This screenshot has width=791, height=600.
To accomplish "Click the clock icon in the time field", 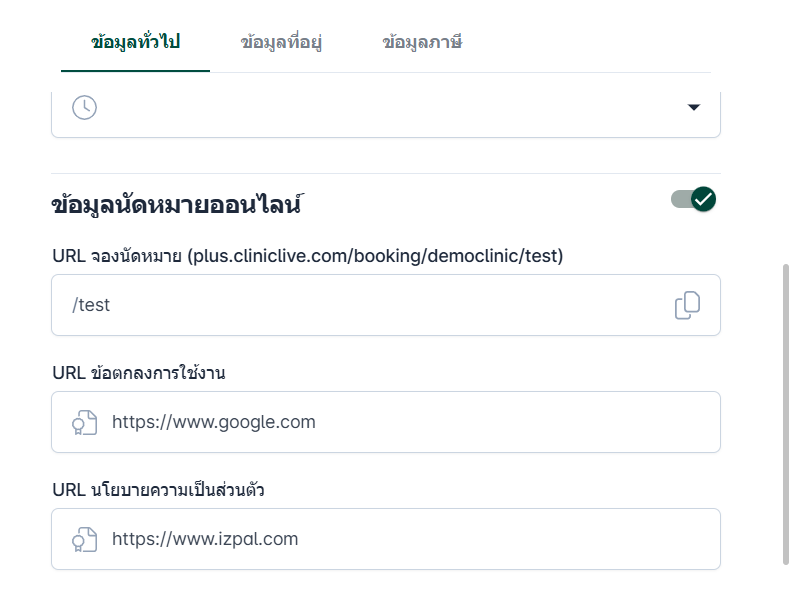I will pyautogui.click(x=85, y=107).
